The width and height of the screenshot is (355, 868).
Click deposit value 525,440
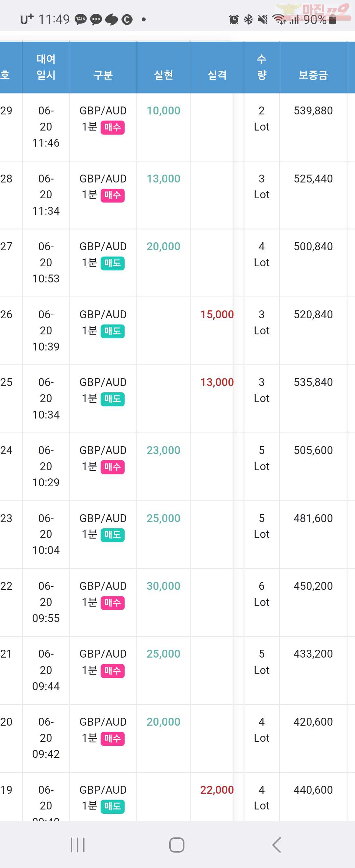313,179
